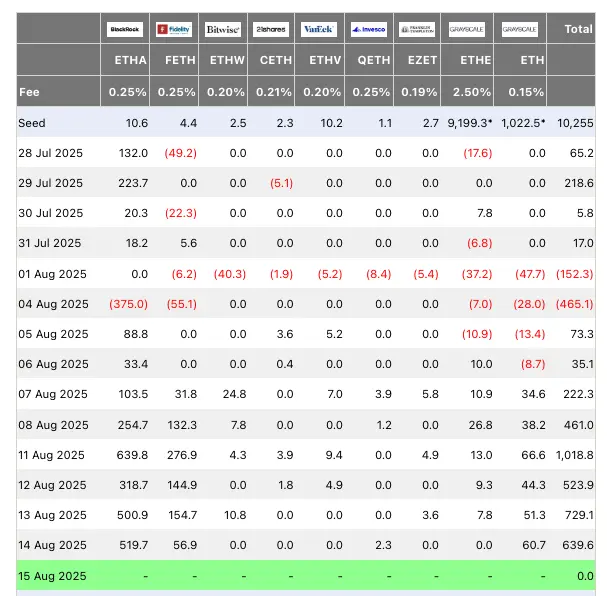Select the ETHV ticker header
This screenshot has height=596, width=607.
[325, 60]
